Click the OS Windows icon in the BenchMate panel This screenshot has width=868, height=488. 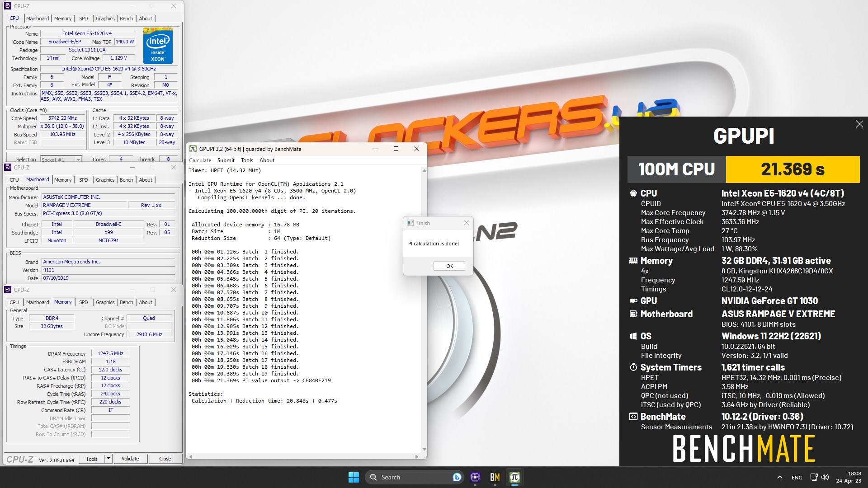633,336
